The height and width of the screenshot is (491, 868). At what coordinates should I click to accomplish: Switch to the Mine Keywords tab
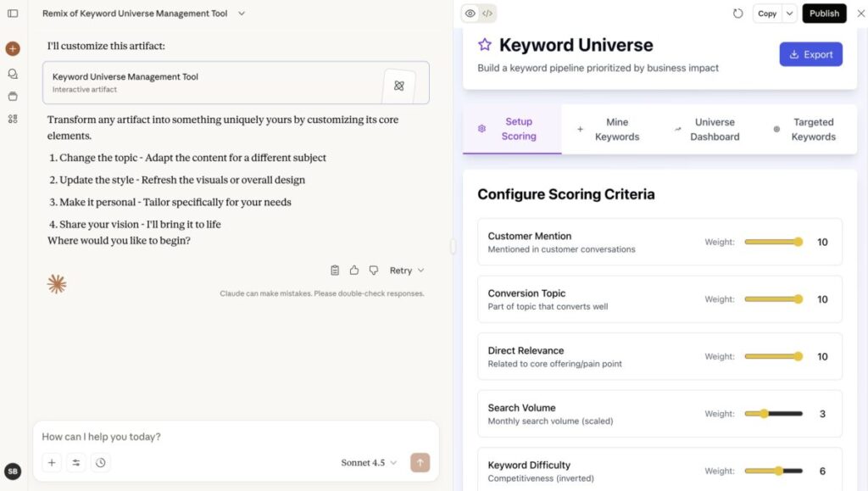[610, 129]
